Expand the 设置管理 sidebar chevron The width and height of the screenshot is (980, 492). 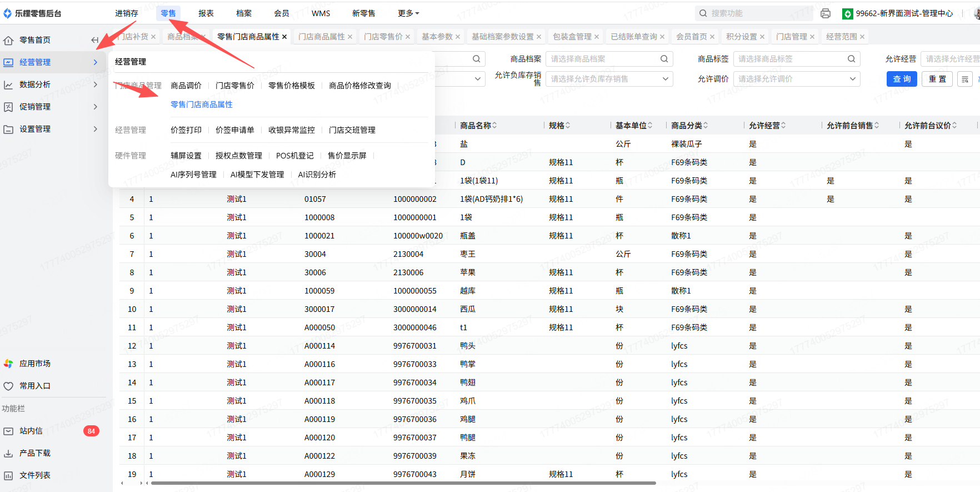point(96,129)
